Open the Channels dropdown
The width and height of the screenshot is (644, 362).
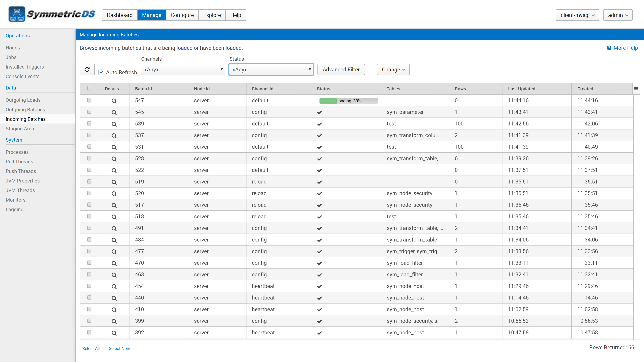(183, 69)
